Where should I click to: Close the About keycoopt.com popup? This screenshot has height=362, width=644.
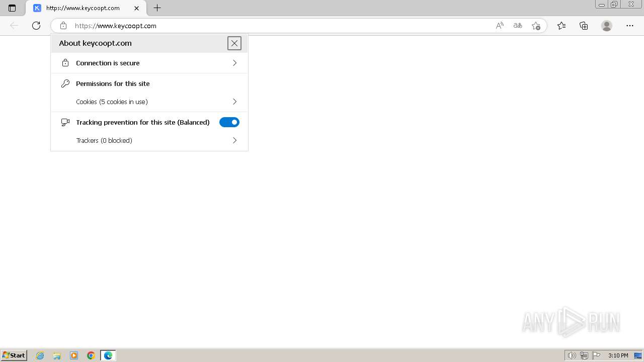[234, 43]
